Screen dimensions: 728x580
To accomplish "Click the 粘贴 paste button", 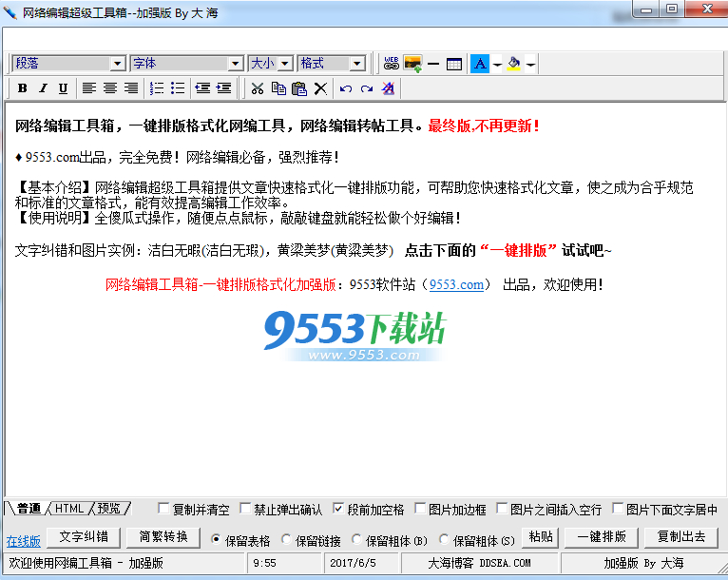I will (x=541, y=537).
